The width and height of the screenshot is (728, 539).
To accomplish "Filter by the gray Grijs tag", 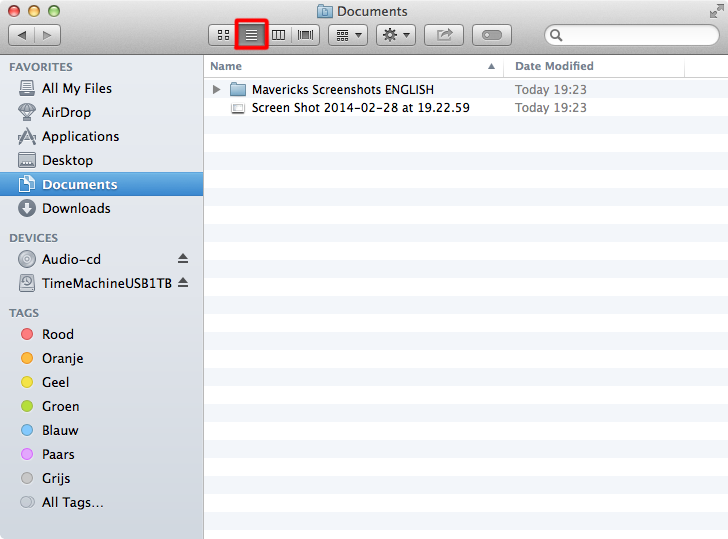I will 101,479.
